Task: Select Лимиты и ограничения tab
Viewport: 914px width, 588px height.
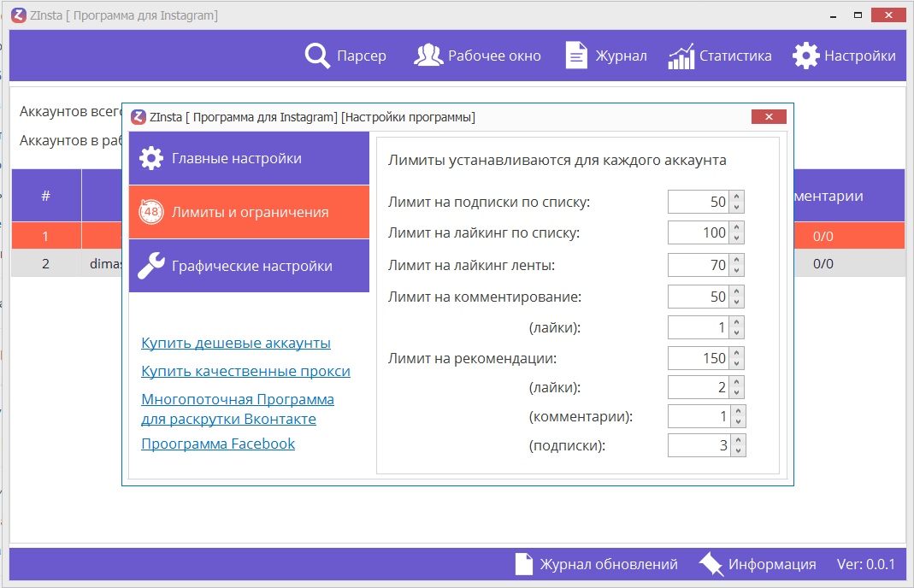Action: coord(249,212)
